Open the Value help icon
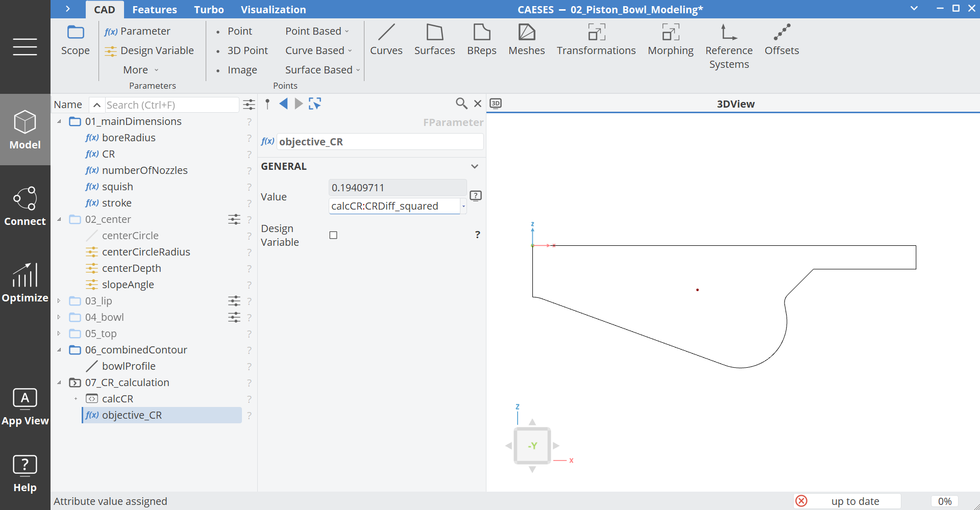 [x=476, y=196]
